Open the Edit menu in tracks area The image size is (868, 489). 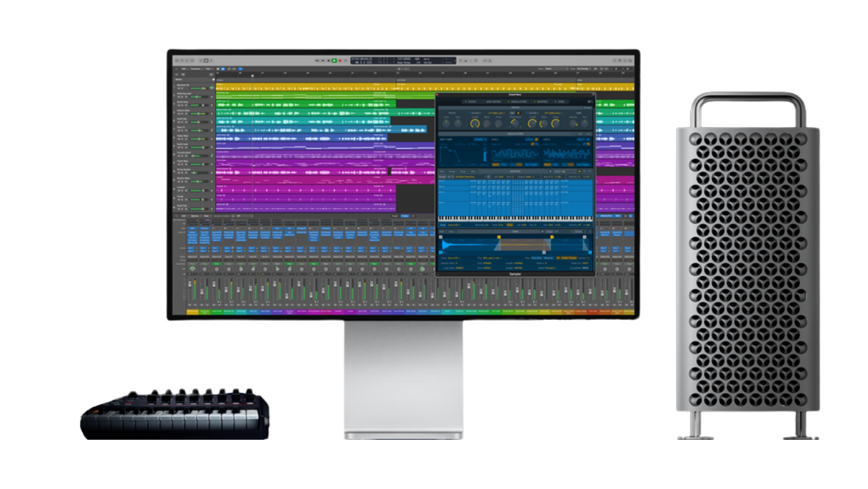pos(184,69)
